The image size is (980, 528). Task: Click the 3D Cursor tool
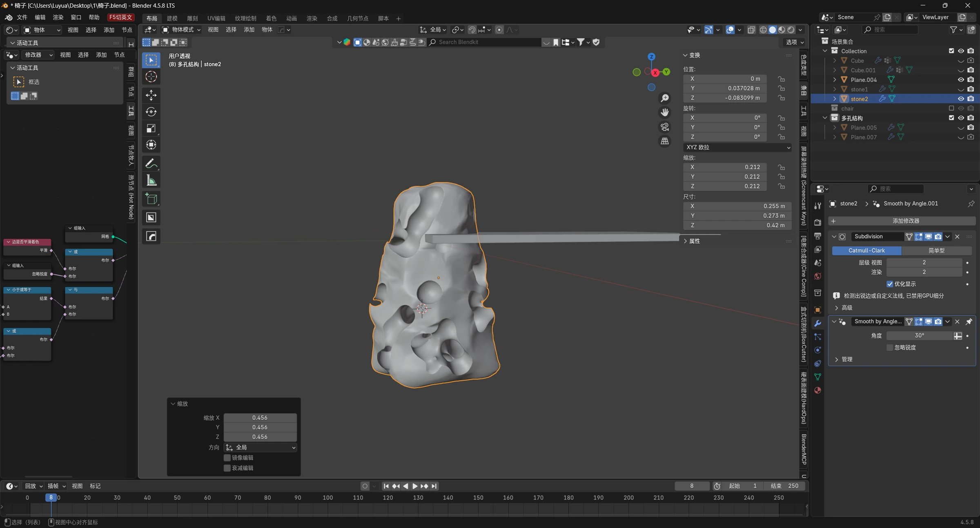tap(151, 77)
